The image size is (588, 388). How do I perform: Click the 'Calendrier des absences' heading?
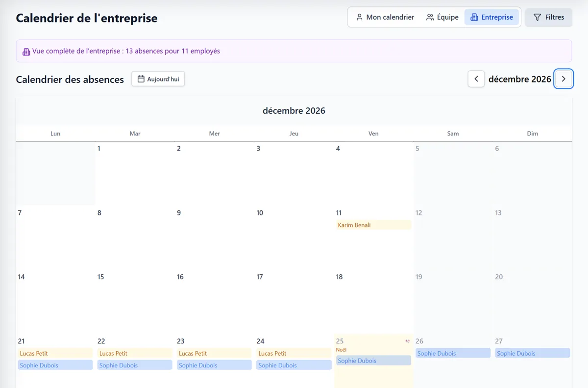point(70,79)
